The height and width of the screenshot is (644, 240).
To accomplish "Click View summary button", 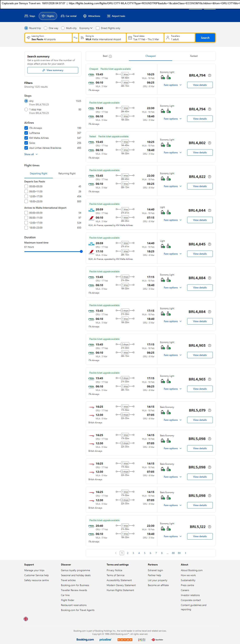I will (52, 70).
